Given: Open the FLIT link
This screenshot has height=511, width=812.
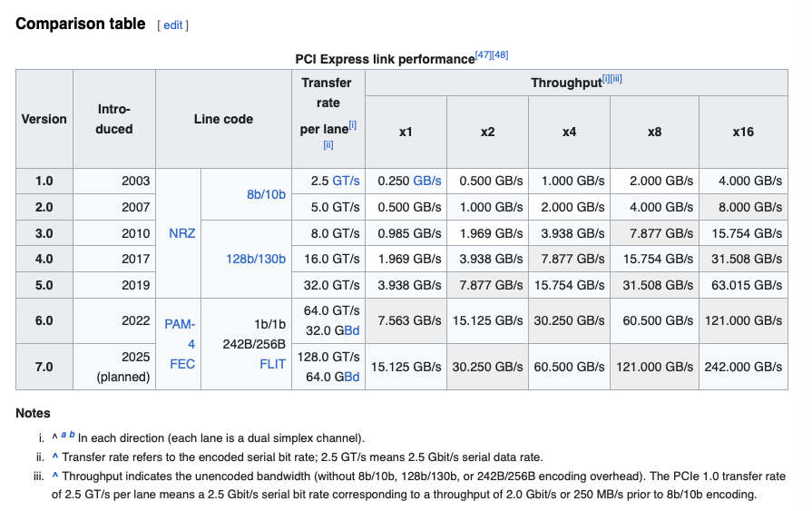Looking at the screenshot, I should point(272,364).
